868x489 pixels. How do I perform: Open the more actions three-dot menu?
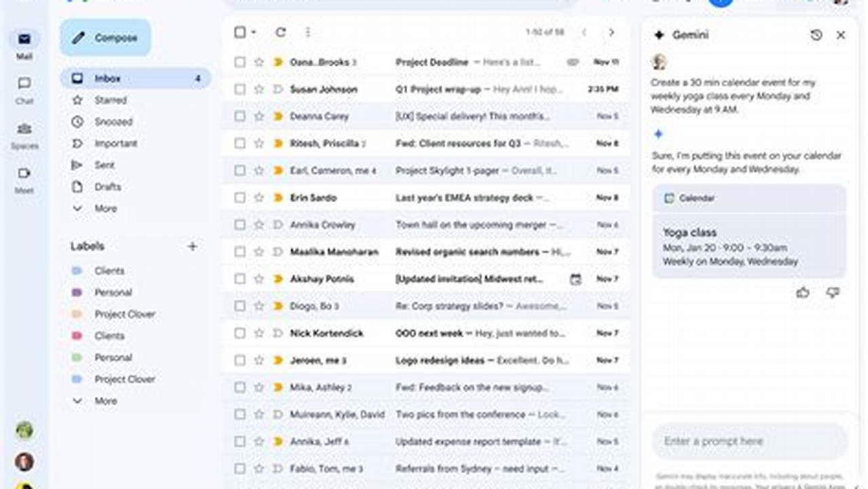[x=307, y=32]
